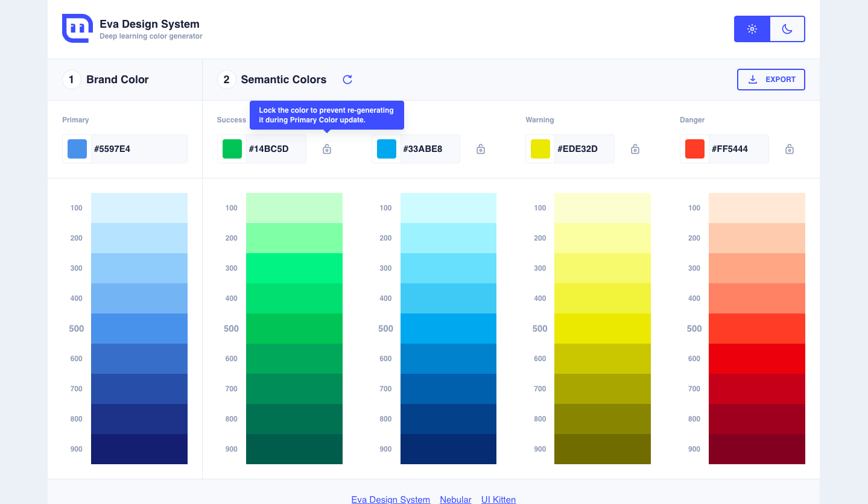Viewport: 868px width, 504px height.
Task: Lock the Info color #33ABE8
Action: (481, 149)
